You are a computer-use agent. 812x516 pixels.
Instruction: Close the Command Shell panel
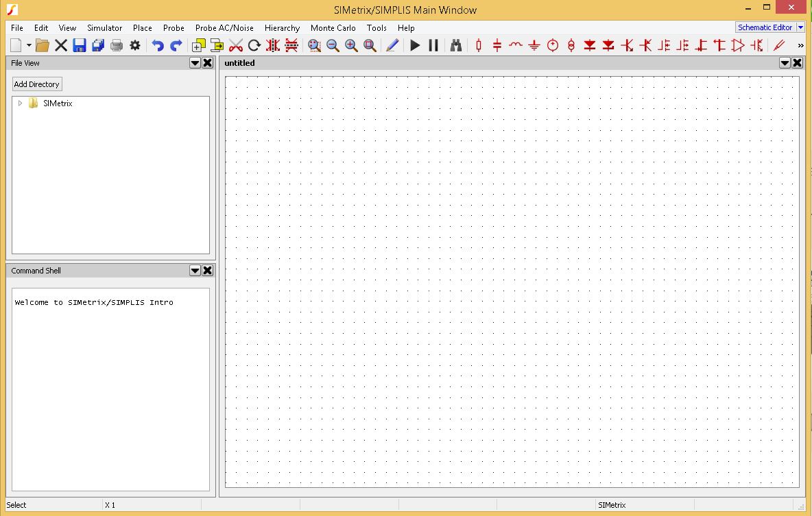click(x=208, y=271)
